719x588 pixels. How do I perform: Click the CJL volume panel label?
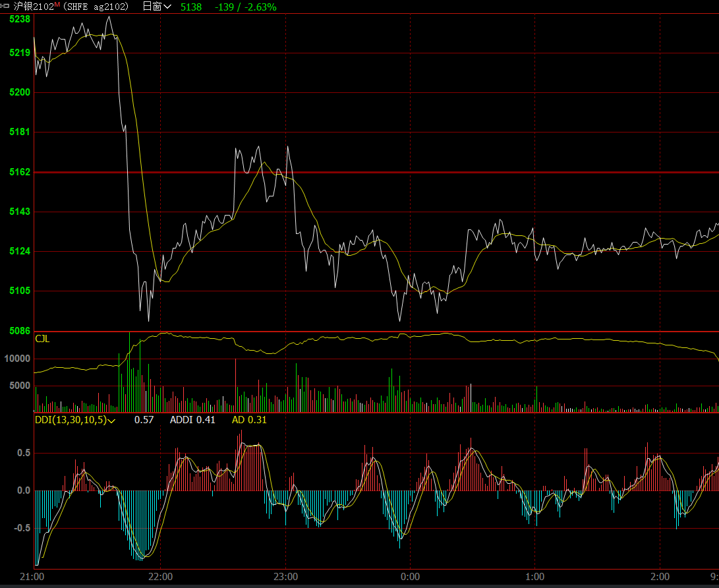tap(42, 338)
